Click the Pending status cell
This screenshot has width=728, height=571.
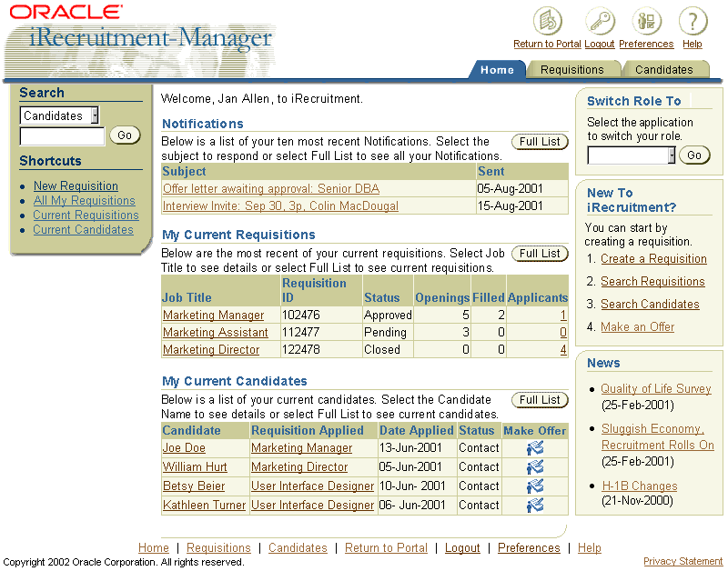[x=388, y=333]
